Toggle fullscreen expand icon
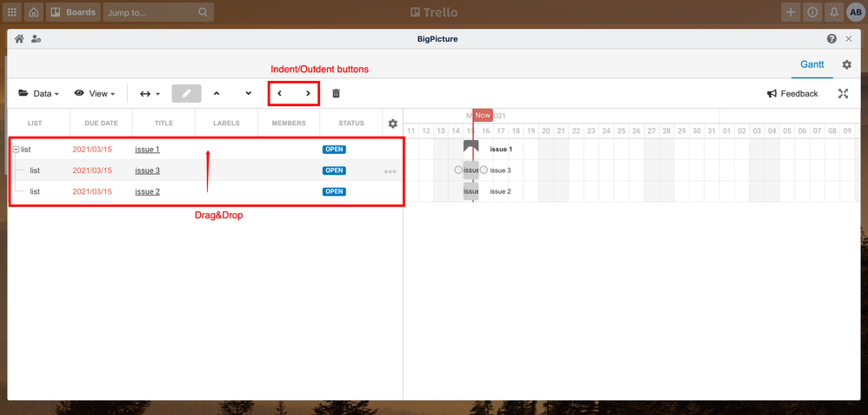The height and width of the screenshot is (415, 868). coord(843,94)
